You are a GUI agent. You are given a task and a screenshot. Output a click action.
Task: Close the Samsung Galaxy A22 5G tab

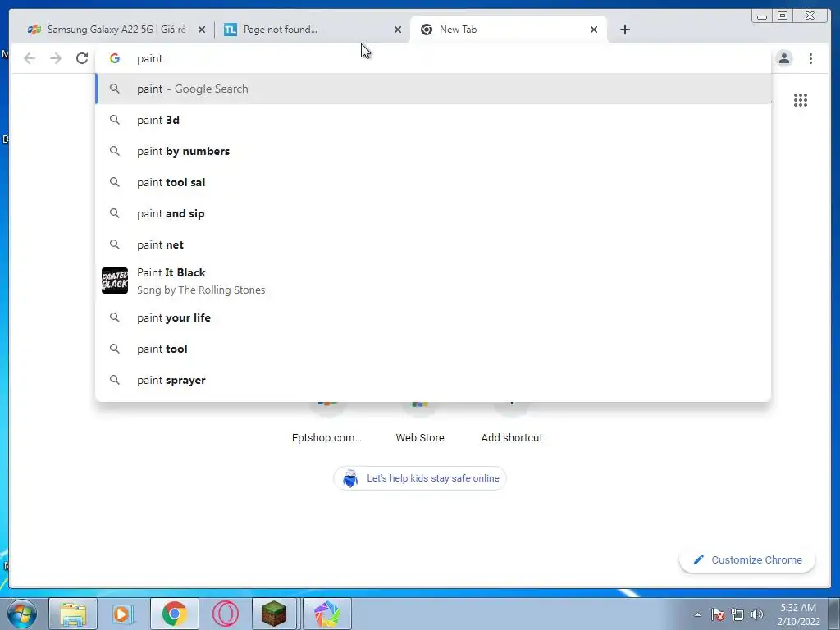[202, 30]
